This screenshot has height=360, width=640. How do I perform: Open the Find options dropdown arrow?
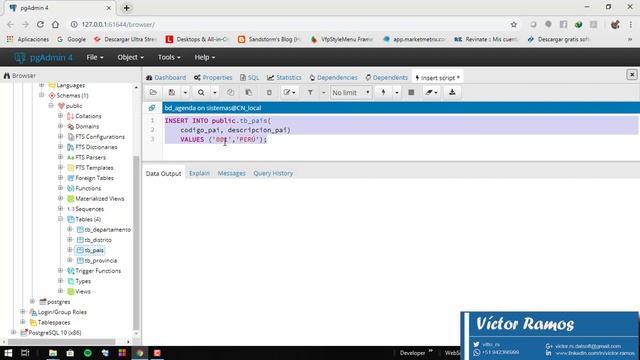tap(214, 93)
